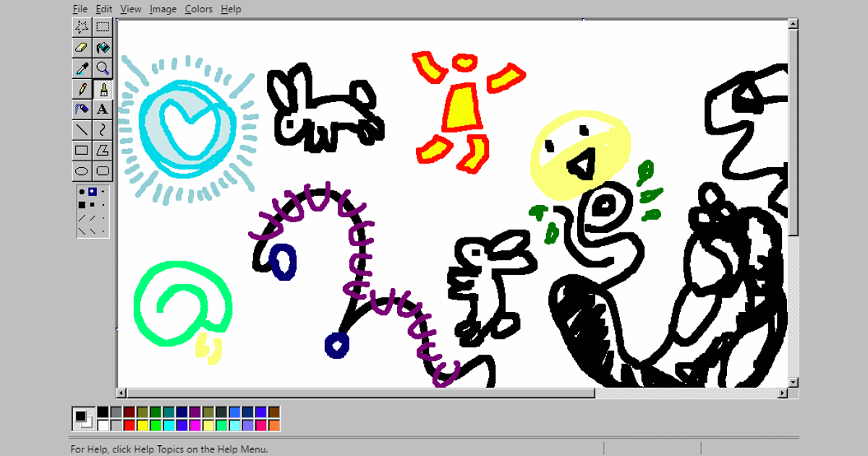
Task: Select the large square brush shape
Action: [x=82, y=205]
